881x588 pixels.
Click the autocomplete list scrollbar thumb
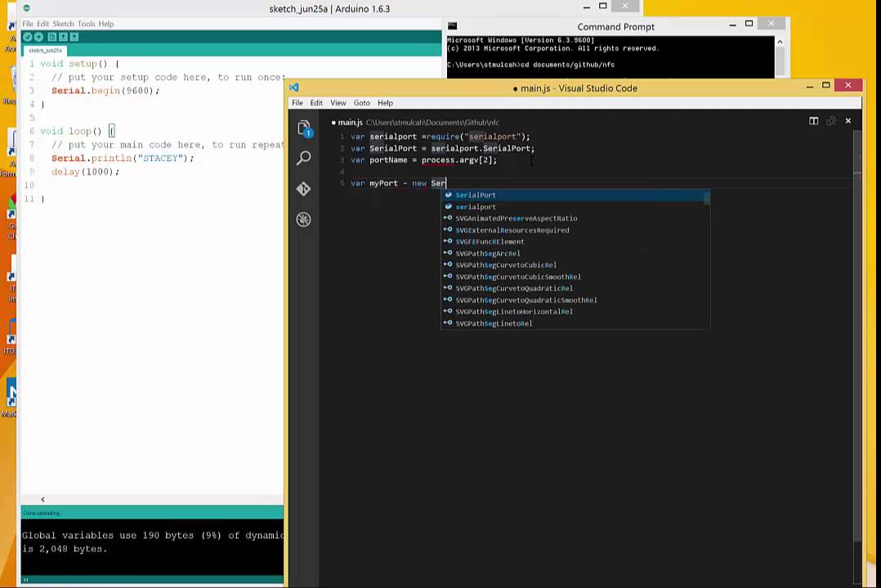click(707, 198)
